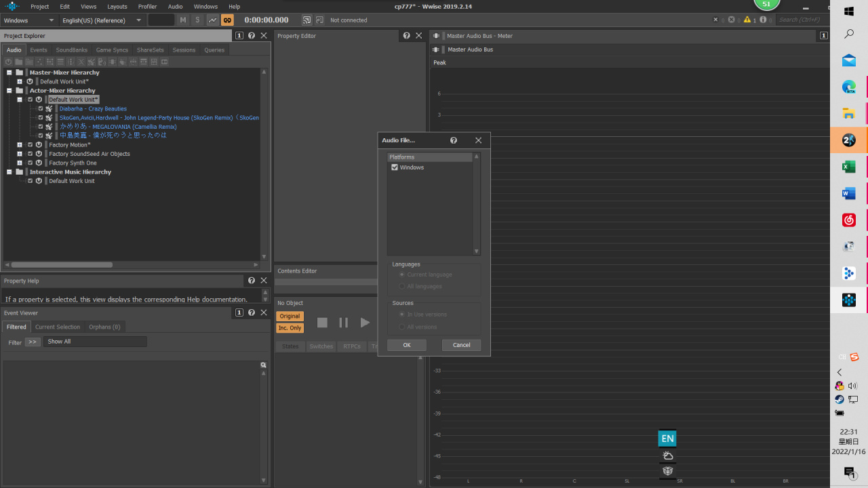Click the Show All filter field
This screenshot has width=868, height=488.
[95, 342]
